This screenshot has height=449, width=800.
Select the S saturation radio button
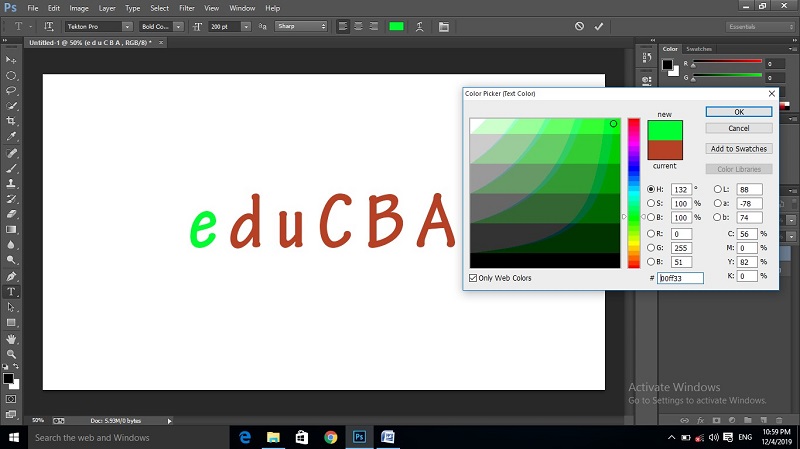[x=651, y=203]
